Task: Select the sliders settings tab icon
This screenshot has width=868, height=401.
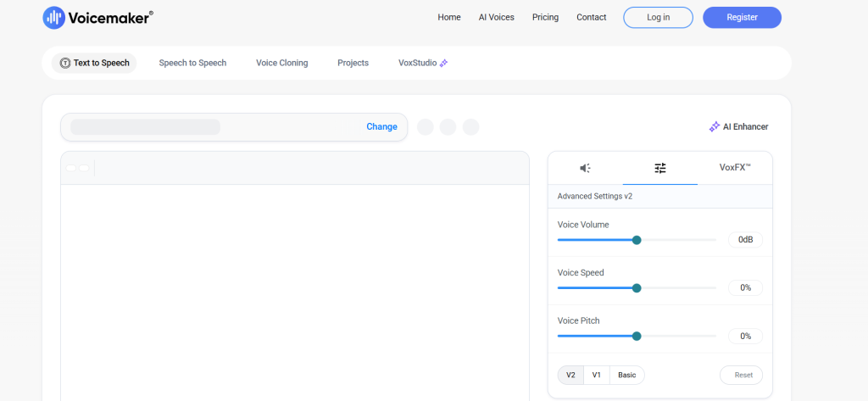Action: [660, 168]
